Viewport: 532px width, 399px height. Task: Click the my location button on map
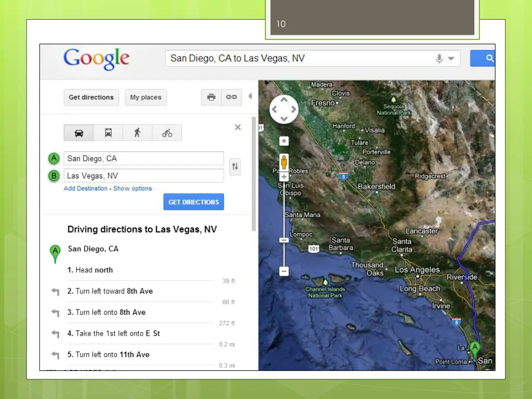tap(284, 141)
